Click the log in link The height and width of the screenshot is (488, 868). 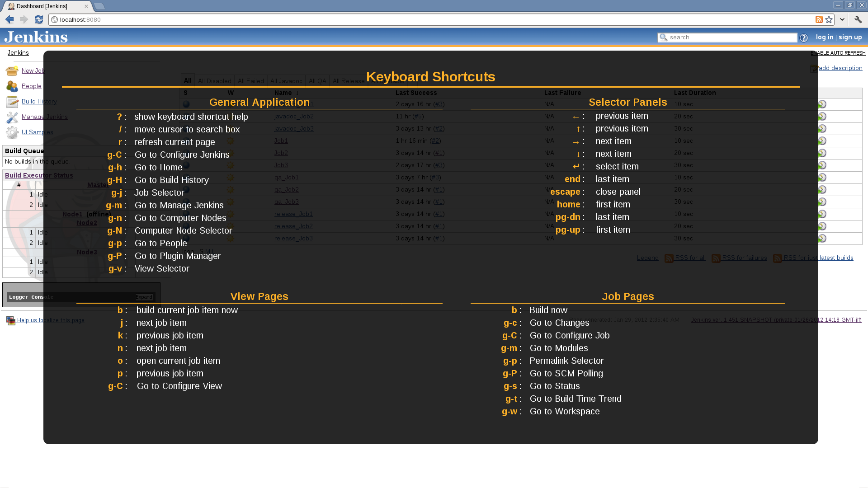pyautogui.click(x=824, y=37)
